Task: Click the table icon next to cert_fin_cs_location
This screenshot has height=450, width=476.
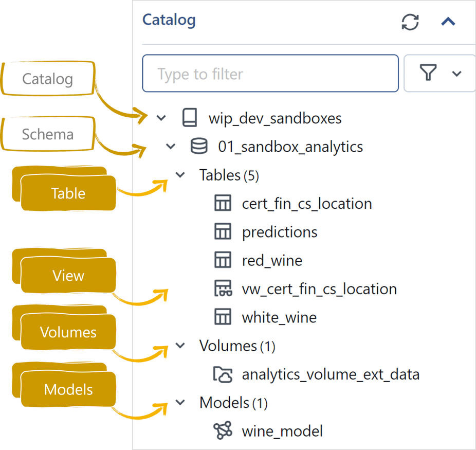Action: coord(223,204)
